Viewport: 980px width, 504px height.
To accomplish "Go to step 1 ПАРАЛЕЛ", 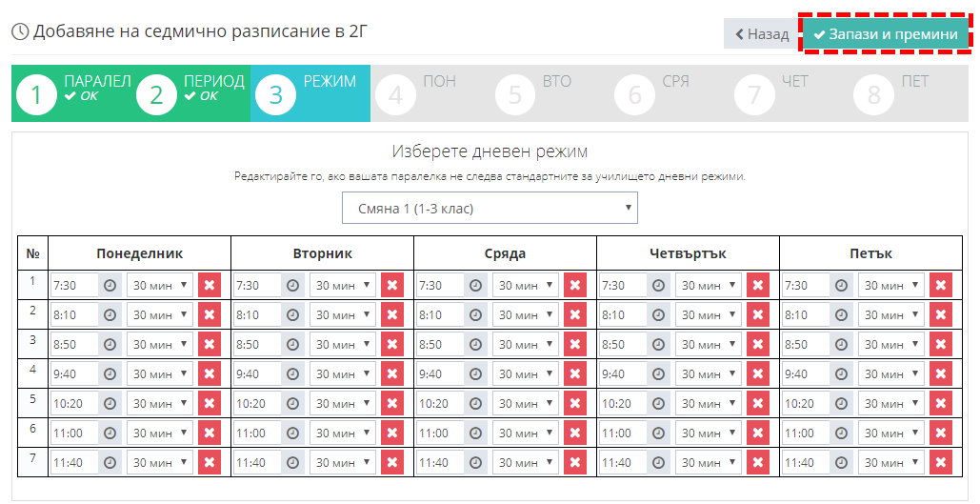I will click(71, 93).
